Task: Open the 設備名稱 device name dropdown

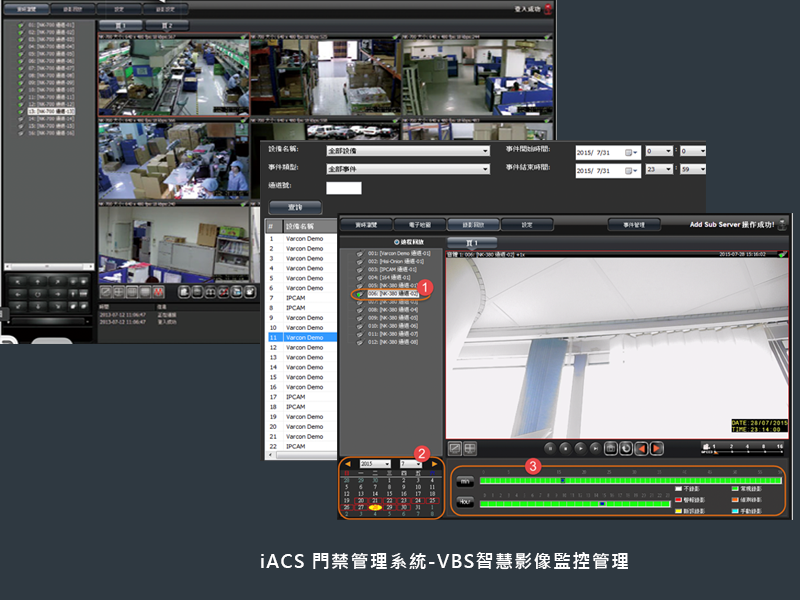Action: click(x=407, y=151)
